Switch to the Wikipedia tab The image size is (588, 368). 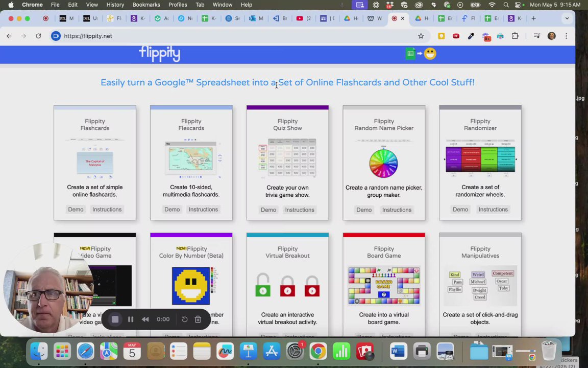click(374, 18)
